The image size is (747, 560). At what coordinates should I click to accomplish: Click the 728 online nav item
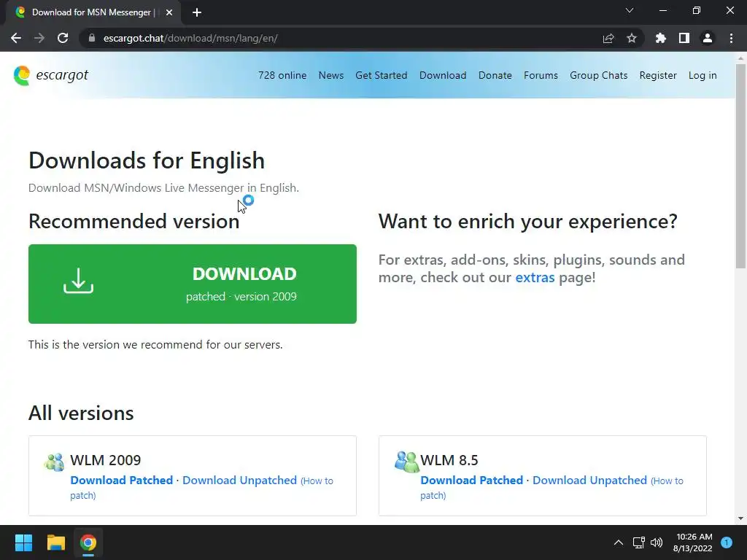pos(282,75)
